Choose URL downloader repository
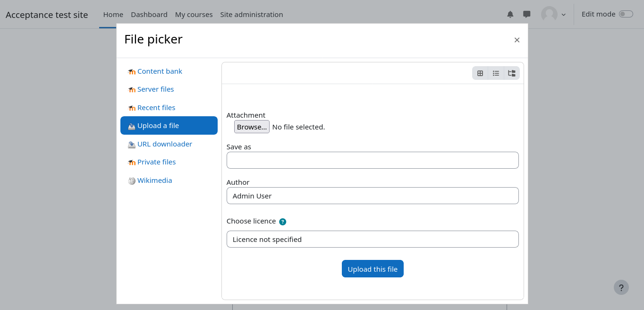This screenshot has height=310, width=644. [164, 144]
